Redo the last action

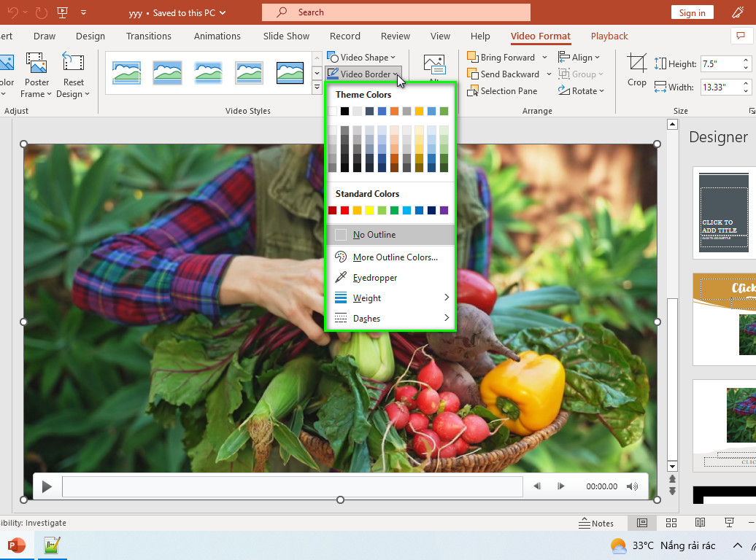42,12
